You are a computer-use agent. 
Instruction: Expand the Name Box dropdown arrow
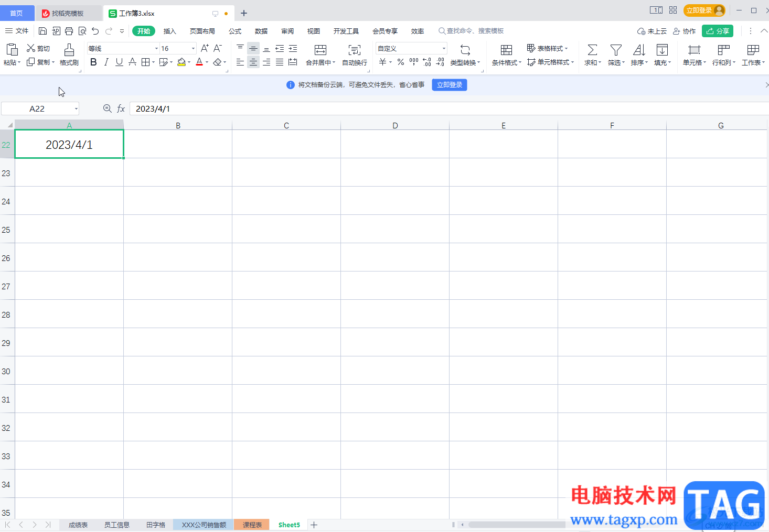pyautogui.click(x=76, y=108)
